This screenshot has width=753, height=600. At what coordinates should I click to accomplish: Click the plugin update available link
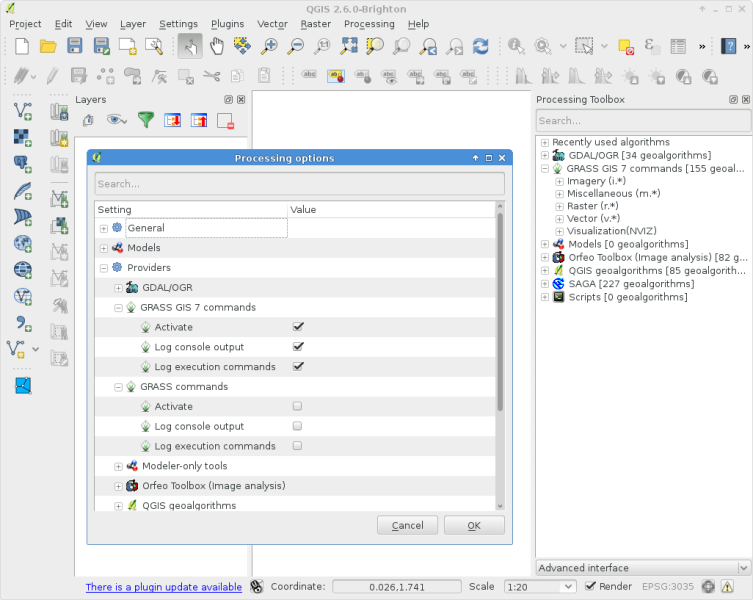[x=164, y=587]
